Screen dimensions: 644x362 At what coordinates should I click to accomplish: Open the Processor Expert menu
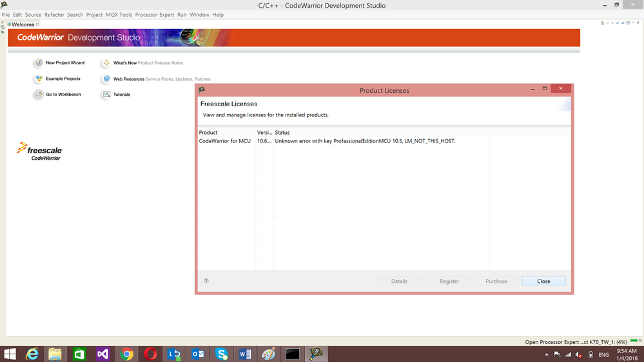coord(155,15)
